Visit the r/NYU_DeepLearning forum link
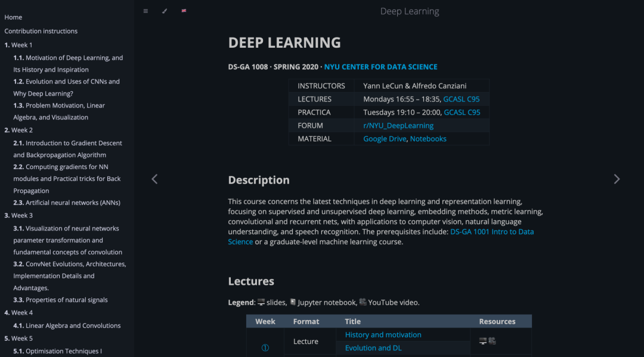Screen dimensions: 644x357 coord(398,125)
